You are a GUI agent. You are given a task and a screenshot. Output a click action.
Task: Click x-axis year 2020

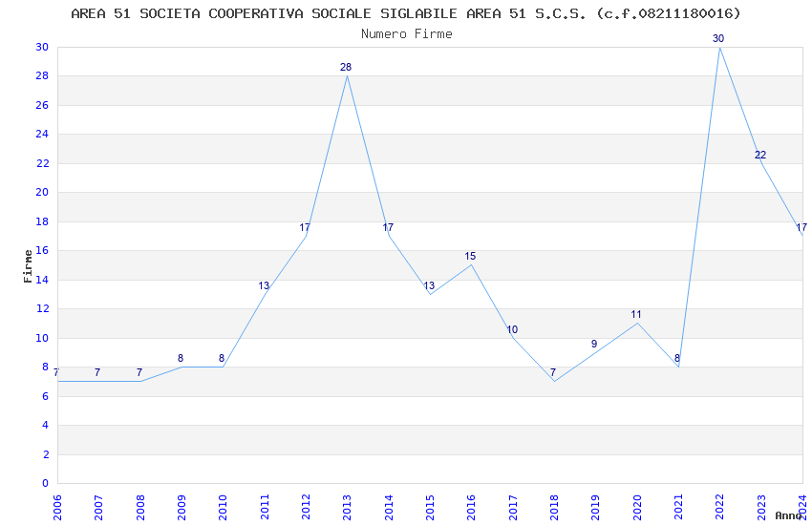[637, 507]
